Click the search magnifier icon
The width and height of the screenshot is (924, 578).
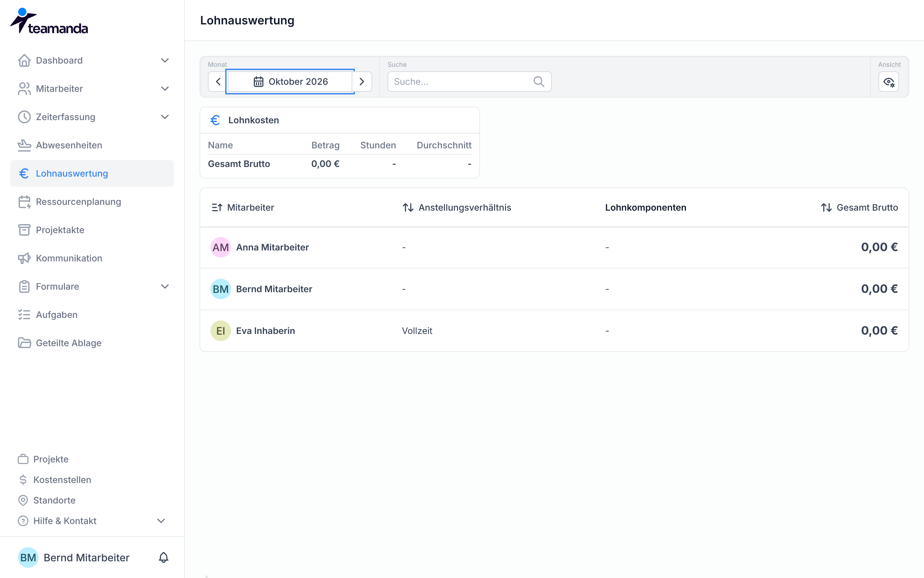(539, 82)
